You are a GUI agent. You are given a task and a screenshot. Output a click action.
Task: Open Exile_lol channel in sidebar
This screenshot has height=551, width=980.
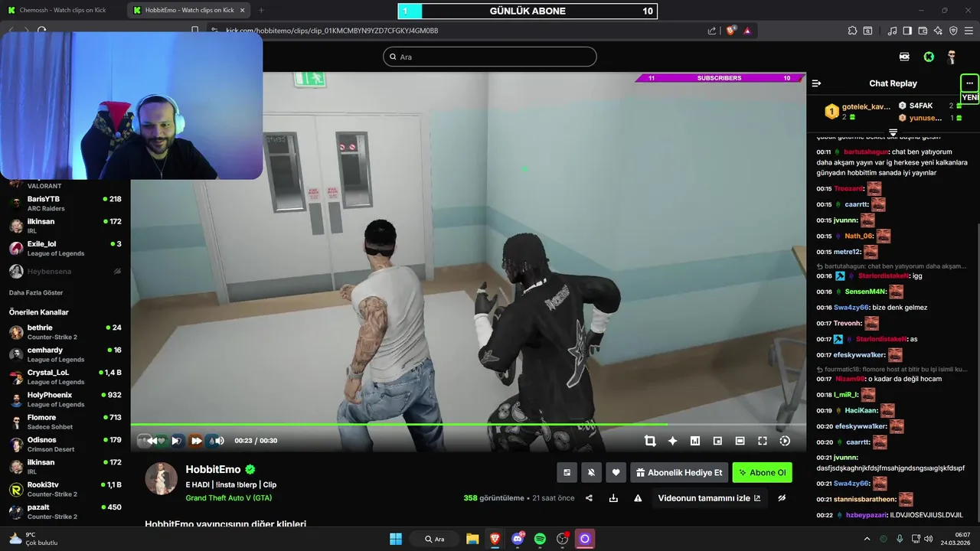65,248
